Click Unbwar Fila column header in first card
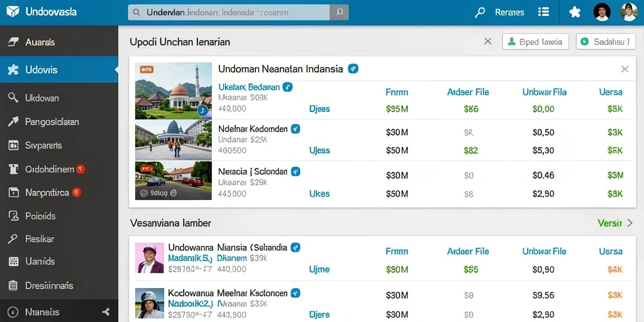Image resolution: width=644 pixels, height=322 pixels. point(544,92)
